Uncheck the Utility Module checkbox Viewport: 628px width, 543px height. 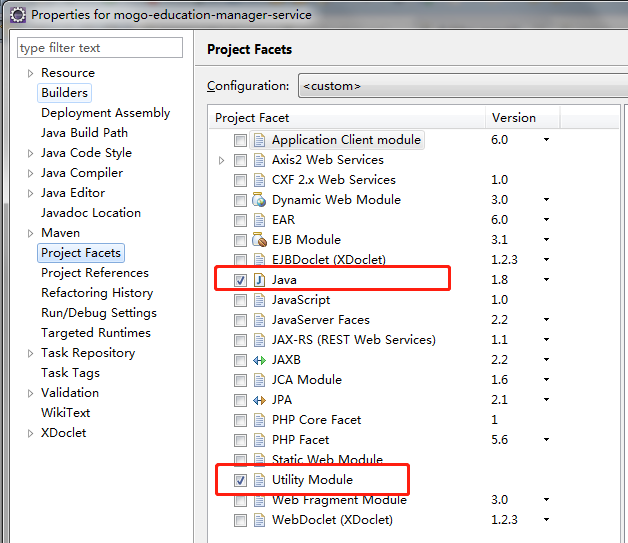coord(240,480)
